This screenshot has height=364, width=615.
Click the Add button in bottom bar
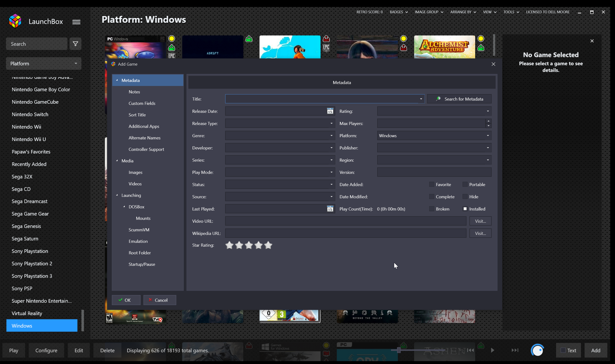point(596,350)
